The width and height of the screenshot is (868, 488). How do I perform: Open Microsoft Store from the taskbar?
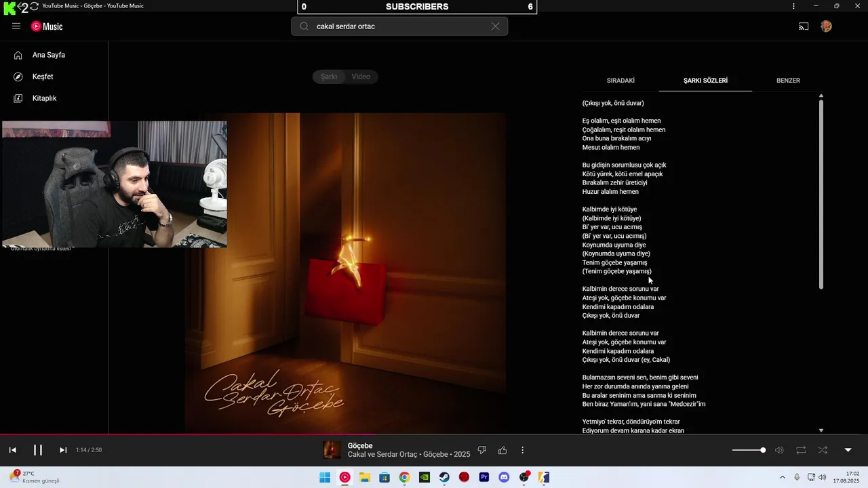[384, 477]
